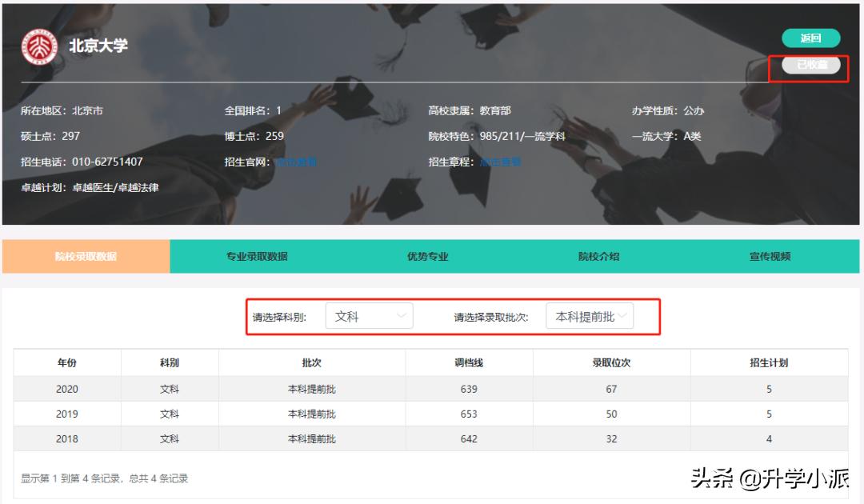Select the 2019 admission record row
This screenshot has width=864, height=504.
coord(432,414)
